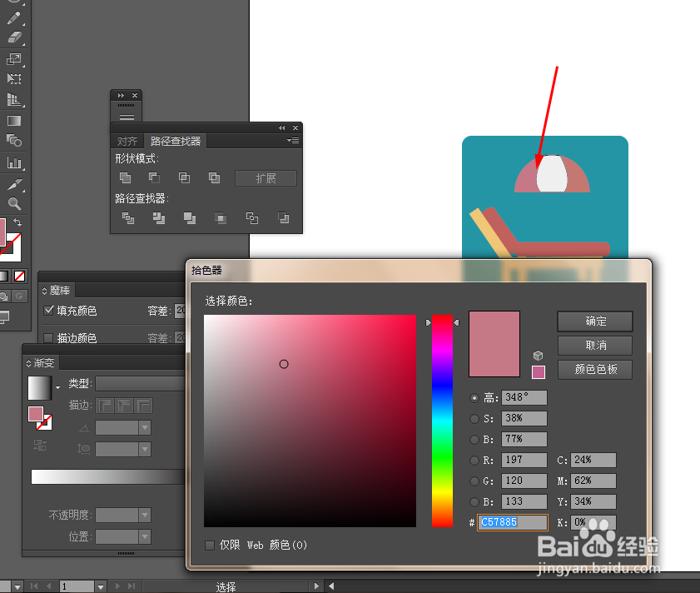Open zoom level dropdown in status bar
Image resolution: width=700 pixels, height=593 pixels.
pyautogui.click(x=17, y=586)
